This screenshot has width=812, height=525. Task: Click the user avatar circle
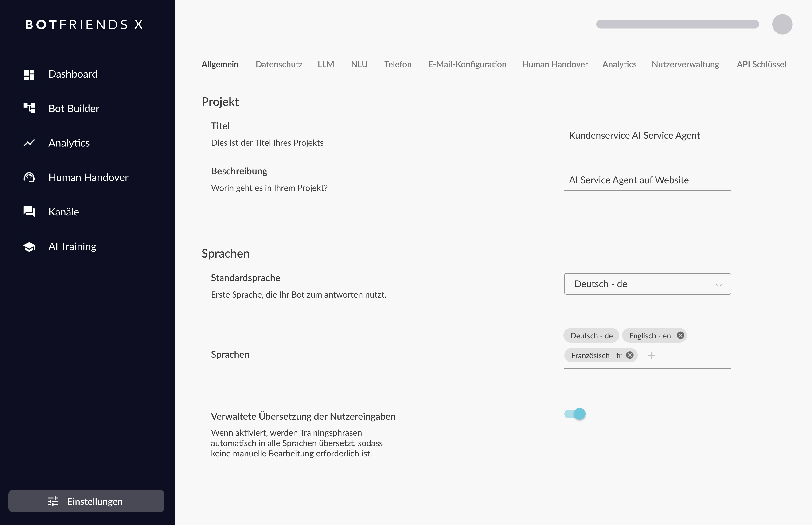click(x=782, y=24)
